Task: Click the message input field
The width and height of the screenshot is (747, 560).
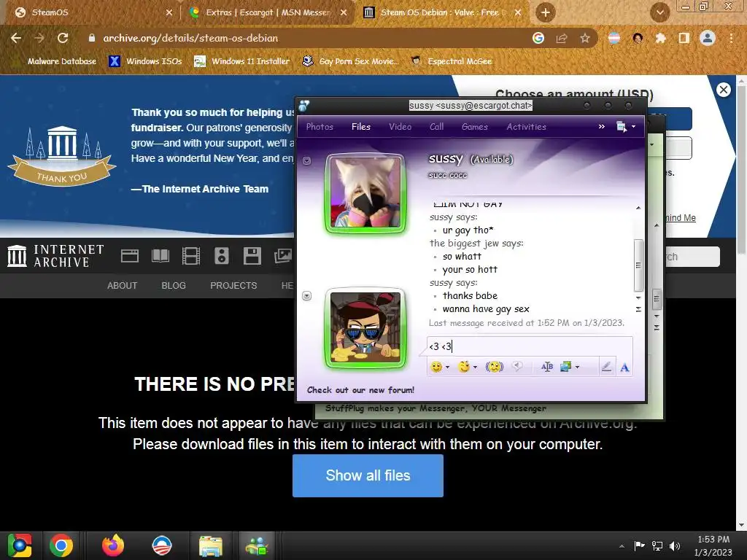Action: (x=529, y=346)
